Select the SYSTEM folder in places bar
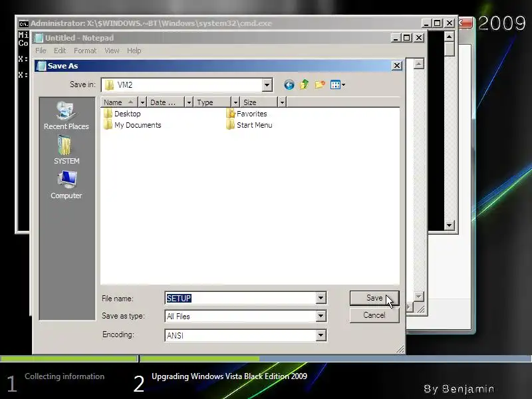This screenshot has height=399, width=532. pyautogui.click(x=66, y=150)
